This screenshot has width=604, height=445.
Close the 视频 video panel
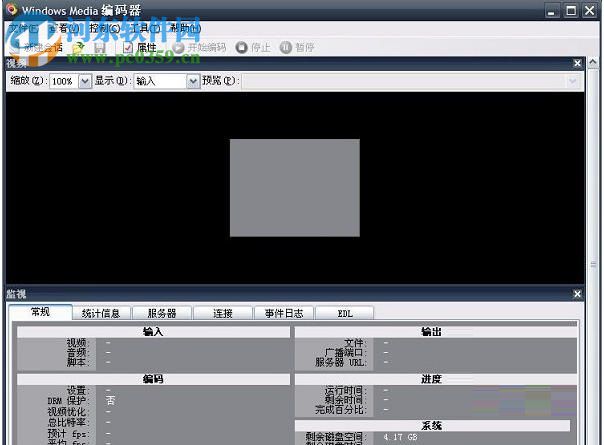[x=577, y=63]
